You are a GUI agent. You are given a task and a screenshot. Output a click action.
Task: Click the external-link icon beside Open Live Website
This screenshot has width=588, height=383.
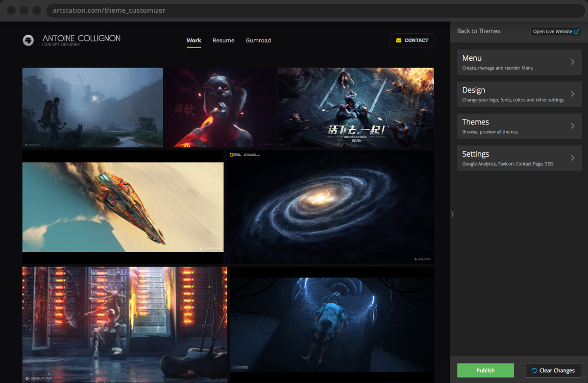[577, 31]
